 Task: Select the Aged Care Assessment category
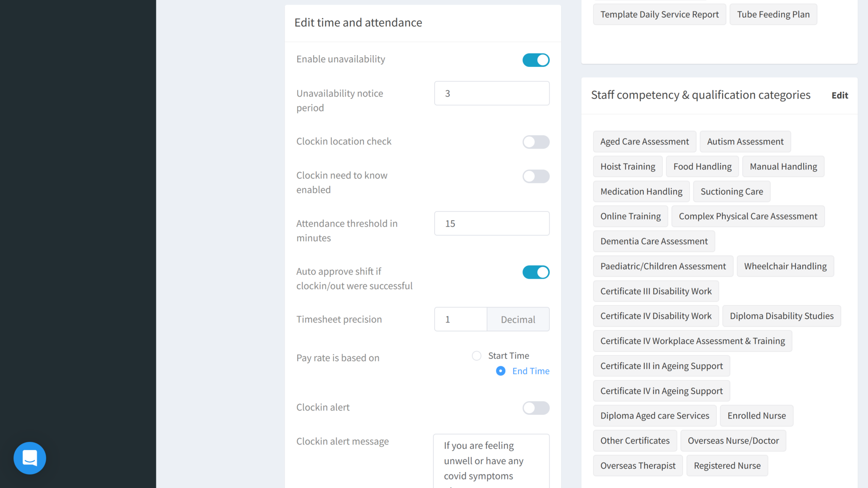coord(644,141)
